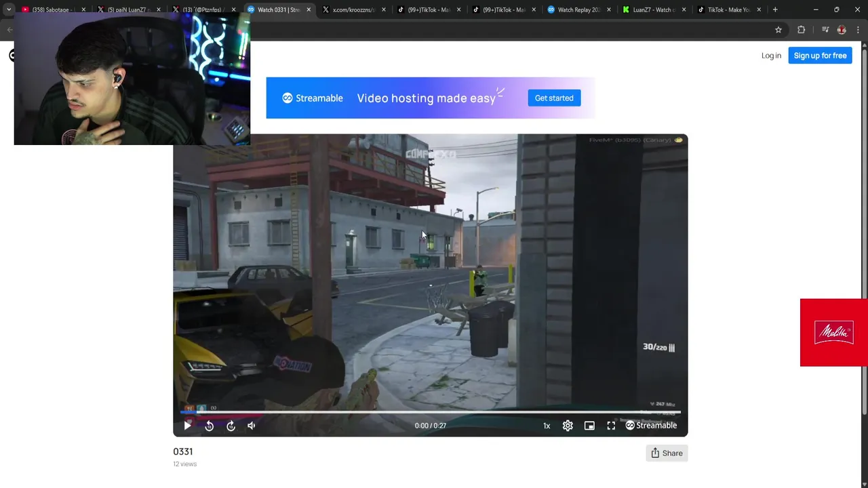Screen dimensions: 868x488
Task: Click Sign up for free button
Action: pos(820,56)
